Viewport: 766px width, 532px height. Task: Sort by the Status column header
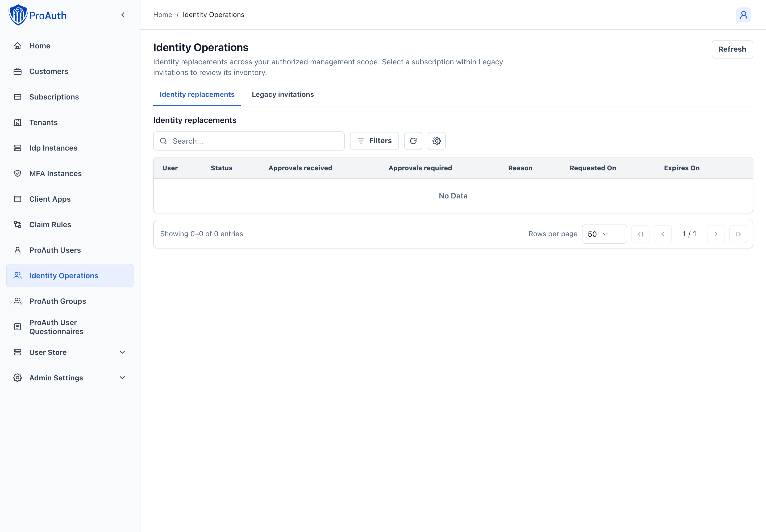221,168
